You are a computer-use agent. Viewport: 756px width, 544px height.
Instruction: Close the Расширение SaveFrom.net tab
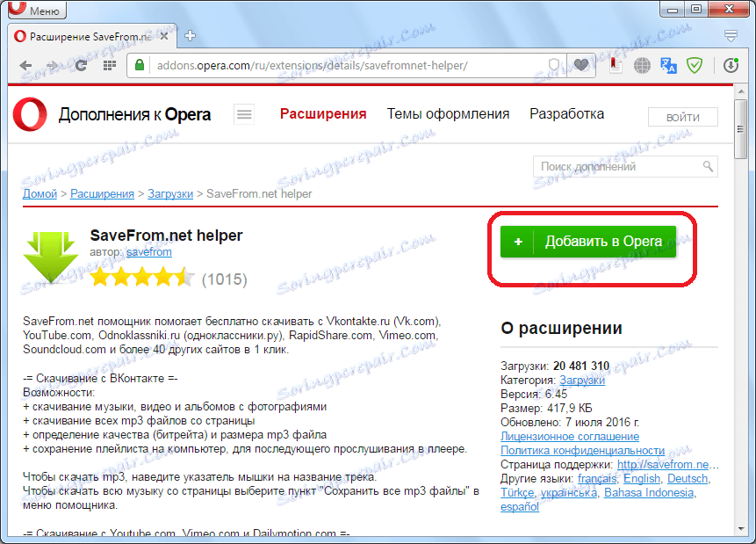point(164,36)
